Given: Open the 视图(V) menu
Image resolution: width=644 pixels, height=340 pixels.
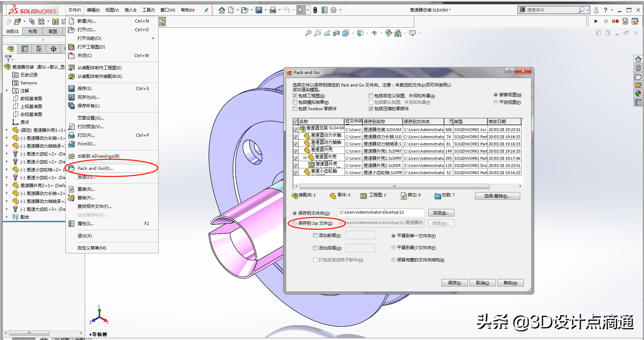Looking at the screenshot, I should (x=112, y=10).
